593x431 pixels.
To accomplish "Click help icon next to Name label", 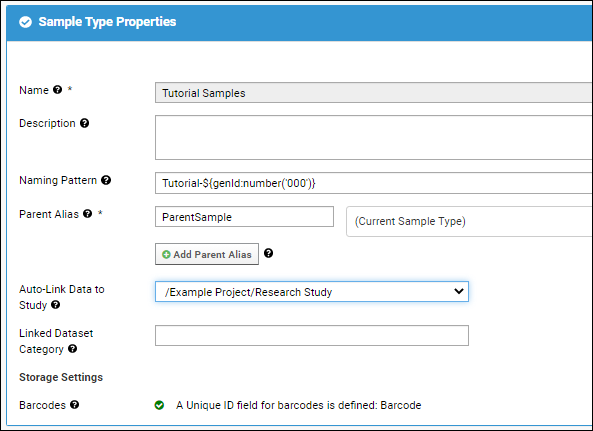I will pos(57,90).
